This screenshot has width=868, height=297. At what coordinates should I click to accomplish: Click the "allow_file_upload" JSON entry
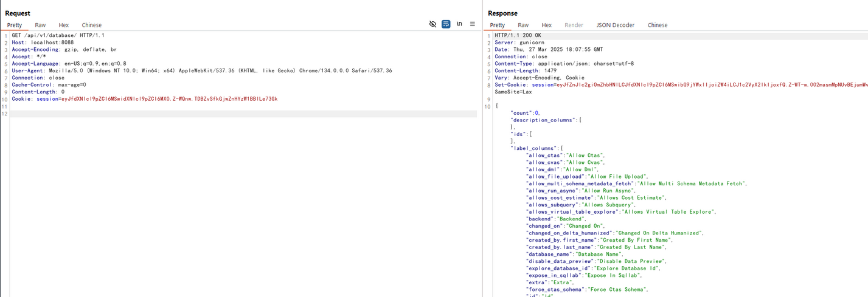[588, 177]
